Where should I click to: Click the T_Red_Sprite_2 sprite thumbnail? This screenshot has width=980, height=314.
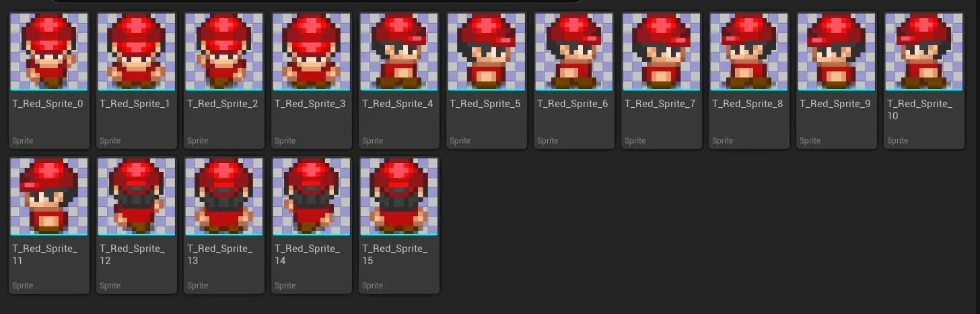[224, 51]
